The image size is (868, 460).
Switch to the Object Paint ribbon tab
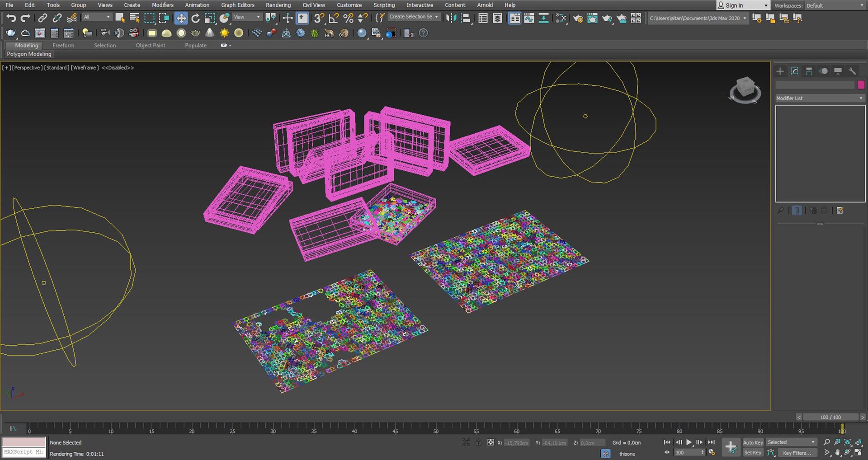pyautogui.click(x=151, y=45)
